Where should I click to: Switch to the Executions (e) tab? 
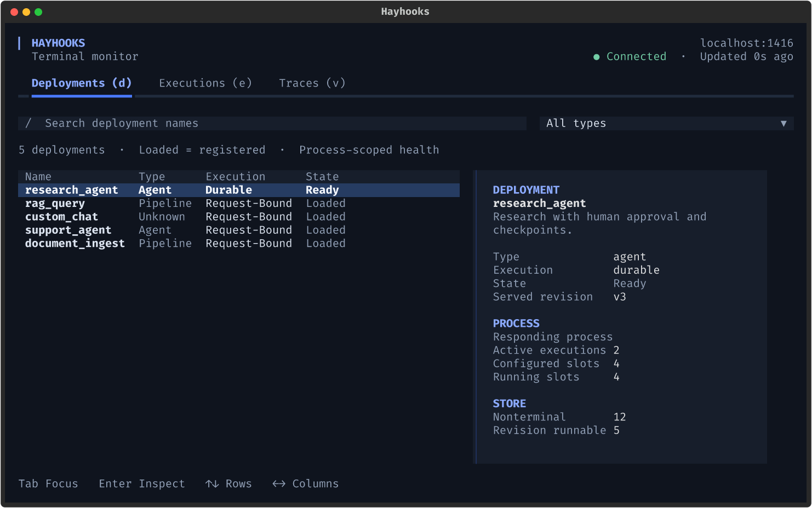[205, 83]
